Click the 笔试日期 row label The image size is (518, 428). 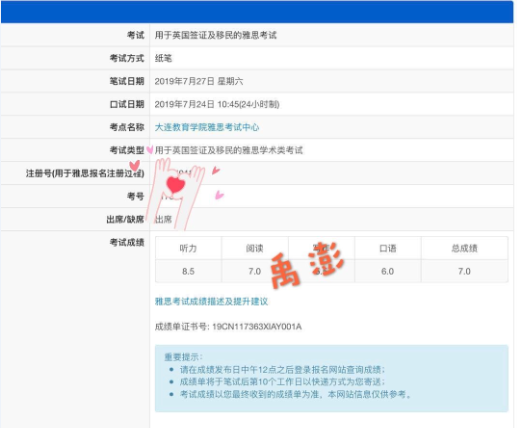coord(127,81)
